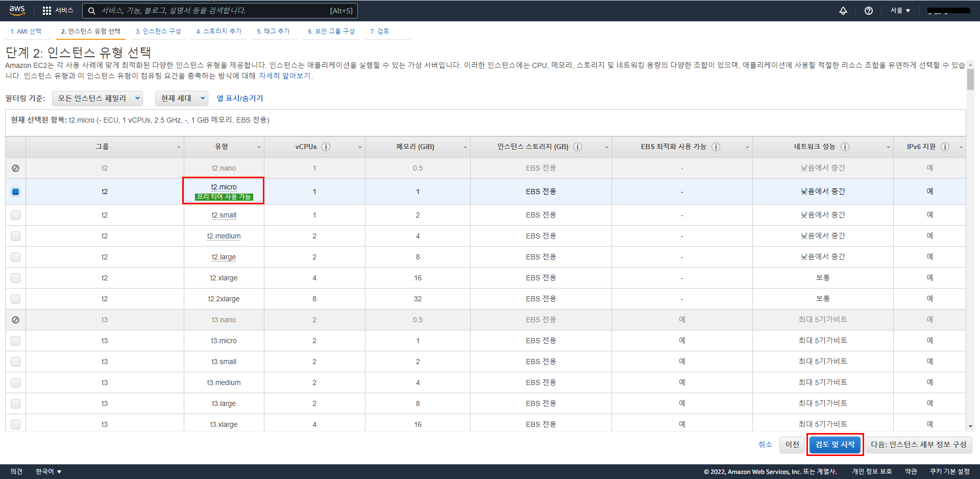980x479 pixels.
Task: Open sort arrow on IPv6 support column
Action: click(961, 148)
